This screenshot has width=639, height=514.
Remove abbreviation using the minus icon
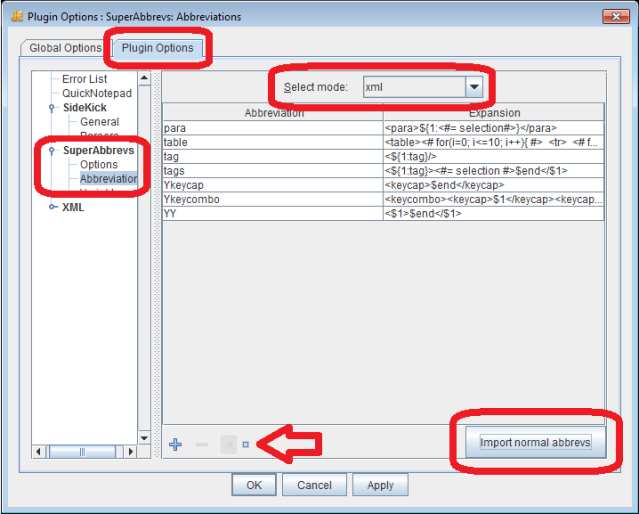point(202,444)
